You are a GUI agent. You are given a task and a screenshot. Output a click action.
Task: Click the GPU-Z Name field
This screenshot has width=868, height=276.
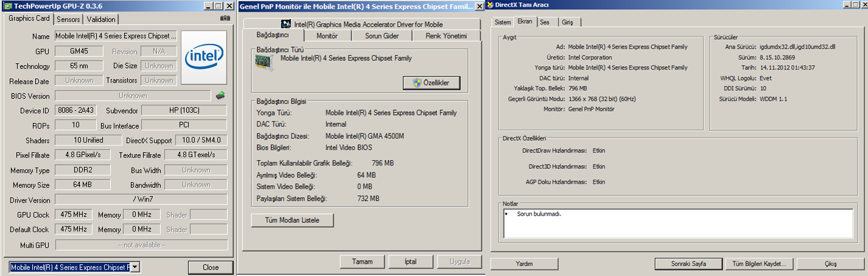116,36
